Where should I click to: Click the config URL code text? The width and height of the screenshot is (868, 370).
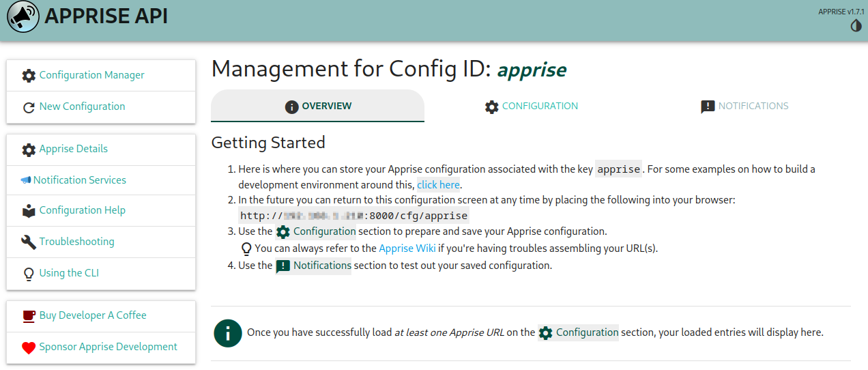point(353,216)
